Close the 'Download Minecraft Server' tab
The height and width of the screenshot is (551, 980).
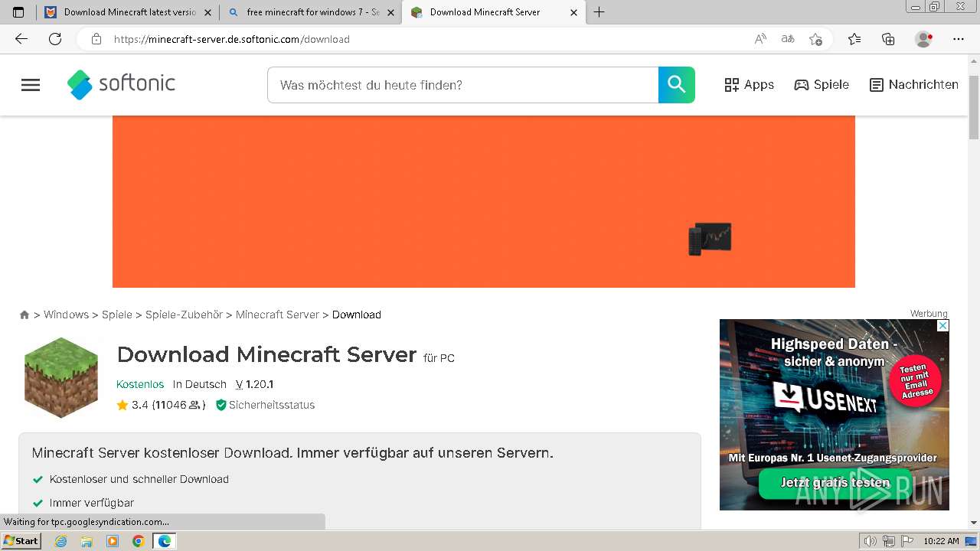(x=573, y=12)
